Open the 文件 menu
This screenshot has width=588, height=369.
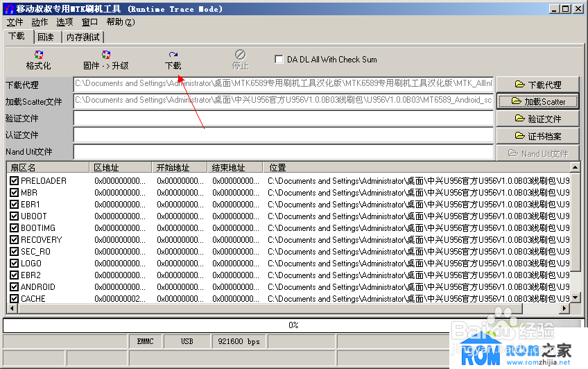[15, 22]
